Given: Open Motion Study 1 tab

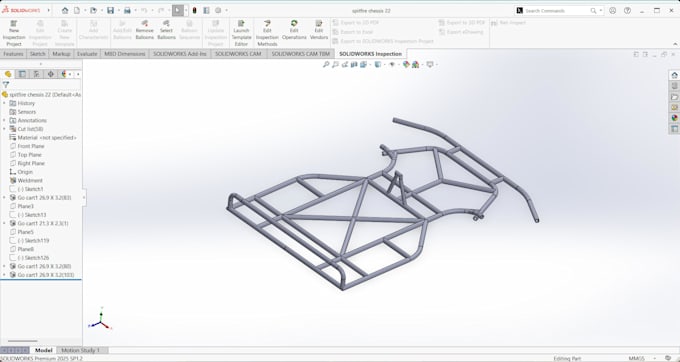Looking at the screenshot, I should [80, 350].
